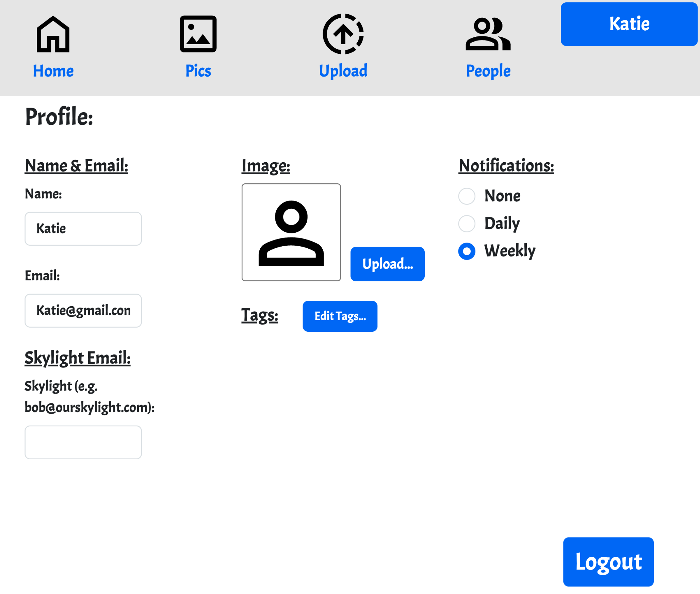Select Daily notifications option
This screenshot has width=700, height=594.
tap(467, 224)
